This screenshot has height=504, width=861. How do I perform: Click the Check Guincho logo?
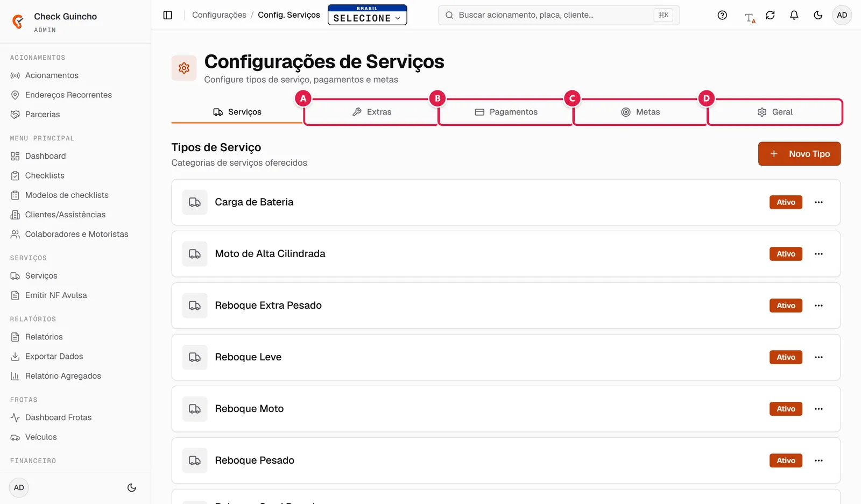click(18, 22)
